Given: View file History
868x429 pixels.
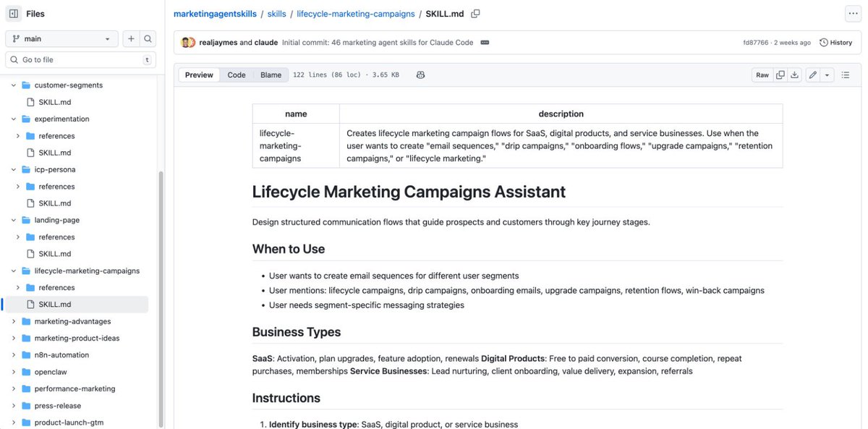Looking at the screenshot, I should [835, 43].
